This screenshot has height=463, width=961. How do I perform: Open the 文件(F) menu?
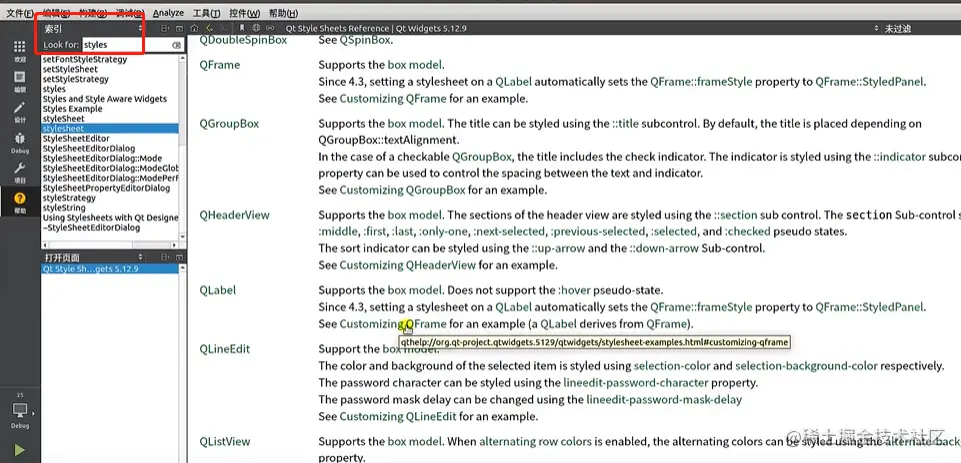point(20,13)
